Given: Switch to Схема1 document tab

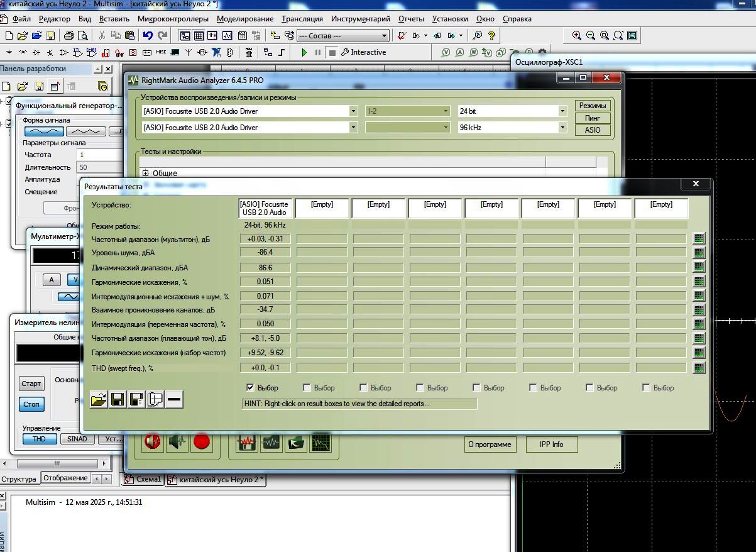Looking at the screenshot, I should pyautogui.click(x=144, y=479).
